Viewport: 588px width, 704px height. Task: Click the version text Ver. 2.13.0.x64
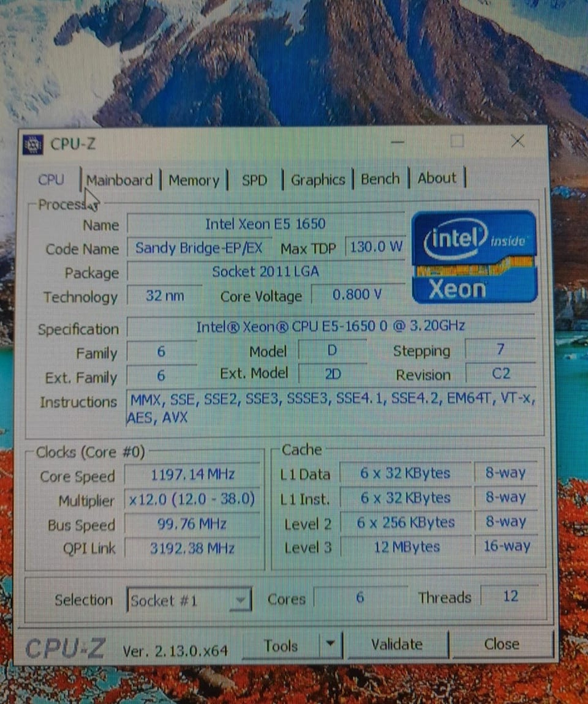(x=175, y=651)
